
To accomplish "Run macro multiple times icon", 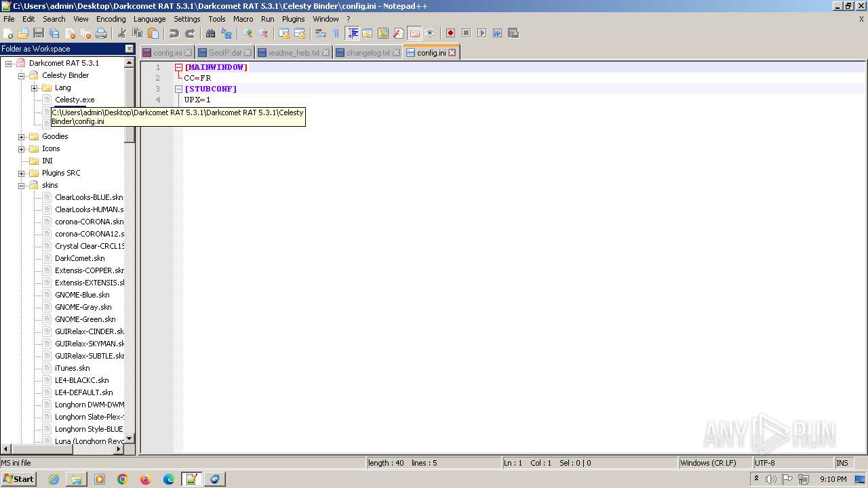I will (497, 33).
